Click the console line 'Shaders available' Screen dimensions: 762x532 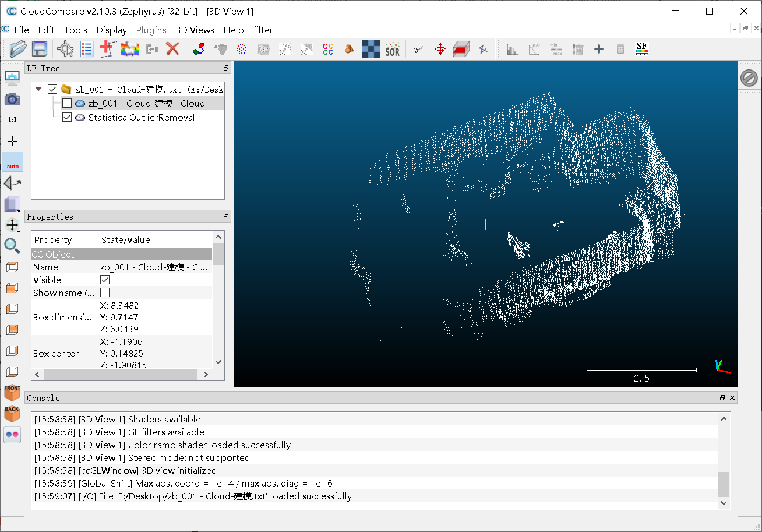pos(117,419)
